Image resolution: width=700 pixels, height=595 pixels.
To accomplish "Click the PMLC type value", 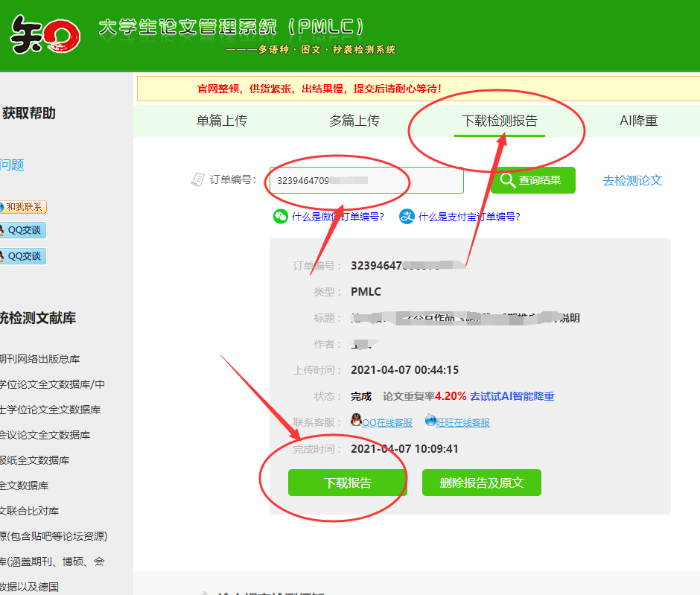I will tap(366, 292).
